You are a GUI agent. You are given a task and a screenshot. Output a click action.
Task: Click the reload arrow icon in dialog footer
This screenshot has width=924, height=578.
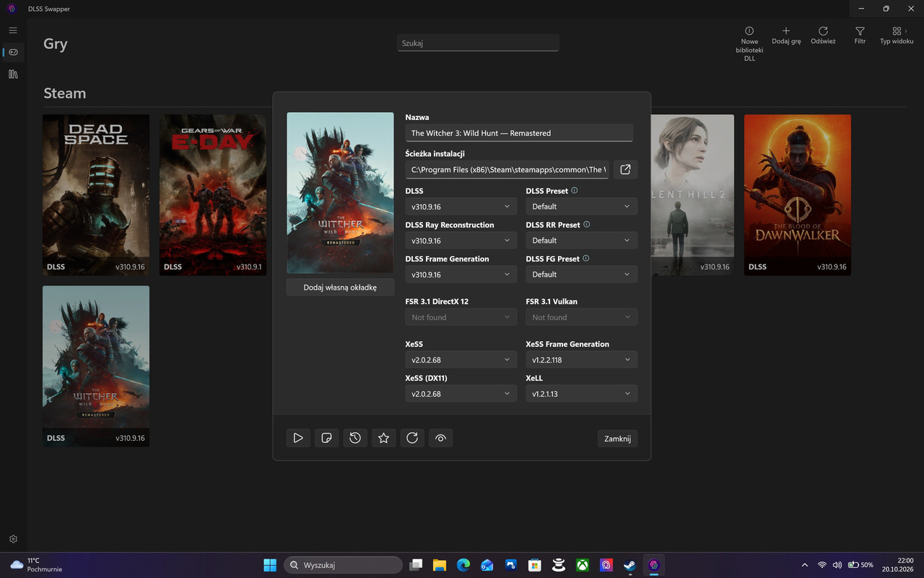pos(412,438)
